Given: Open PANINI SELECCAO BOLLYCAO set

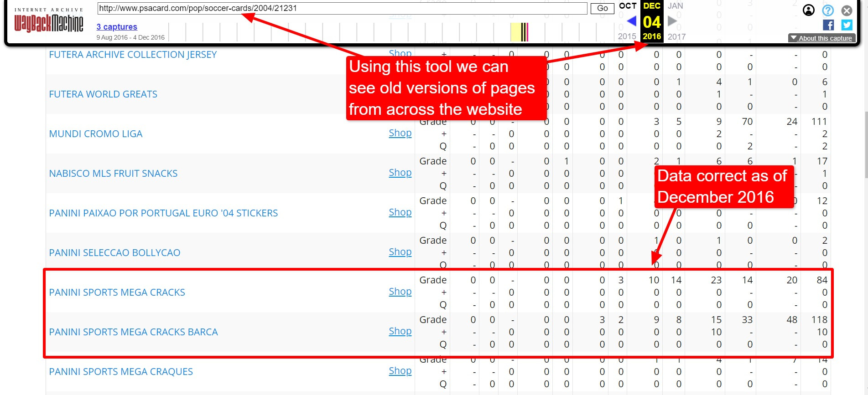Looking at the screenshot, I should (x=114, y=253).
